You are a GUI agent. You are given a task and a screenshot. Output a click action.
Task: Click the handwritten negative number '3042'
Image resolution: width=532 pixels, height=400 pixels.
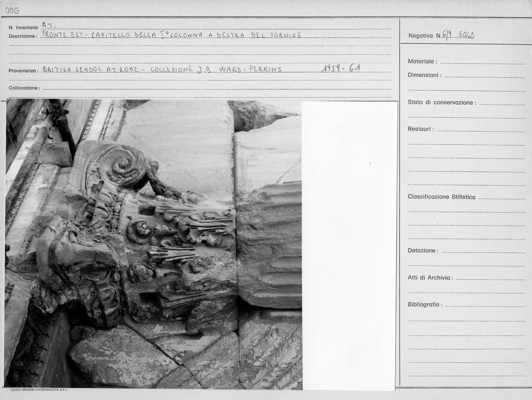(x=466, y=35)
